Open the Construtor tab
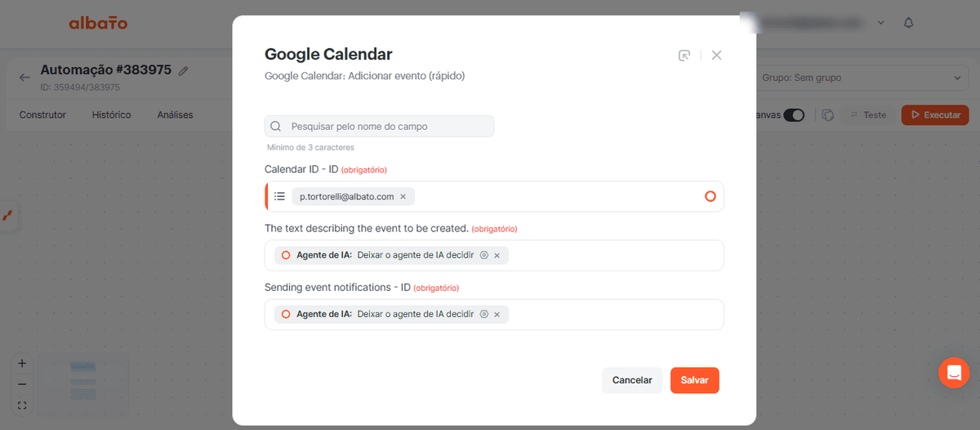The height and width of the screenshot is (430, 980). pos(42,115)
